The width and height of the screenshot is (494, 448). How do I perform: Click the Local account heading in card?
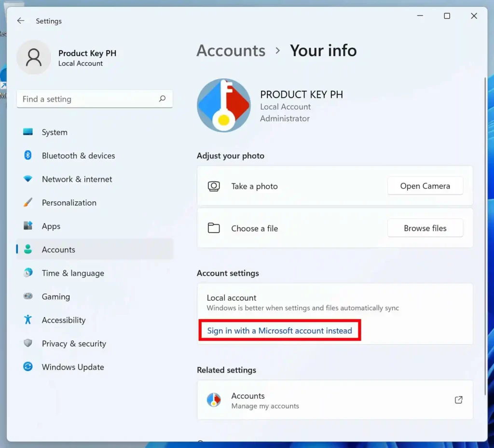point(231,297)
